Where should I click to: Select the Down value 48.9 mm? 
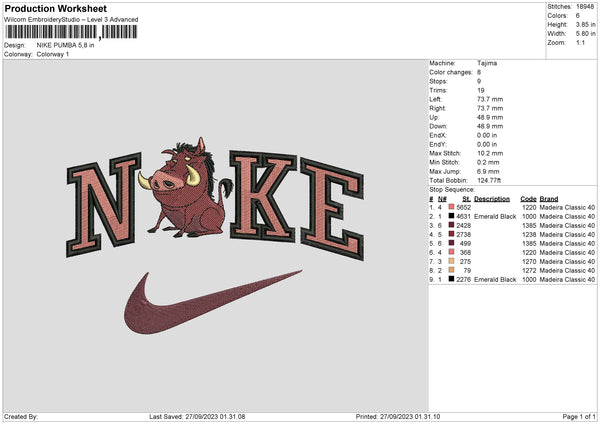[x=490, y=126]
